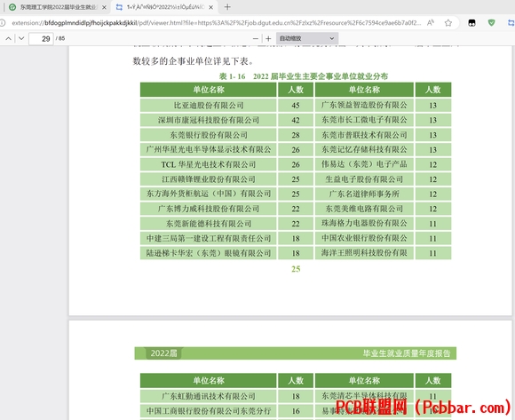This screenshot has height=420, width=515.
Task: Click the address bar URL
Action: tap(216, 23)
